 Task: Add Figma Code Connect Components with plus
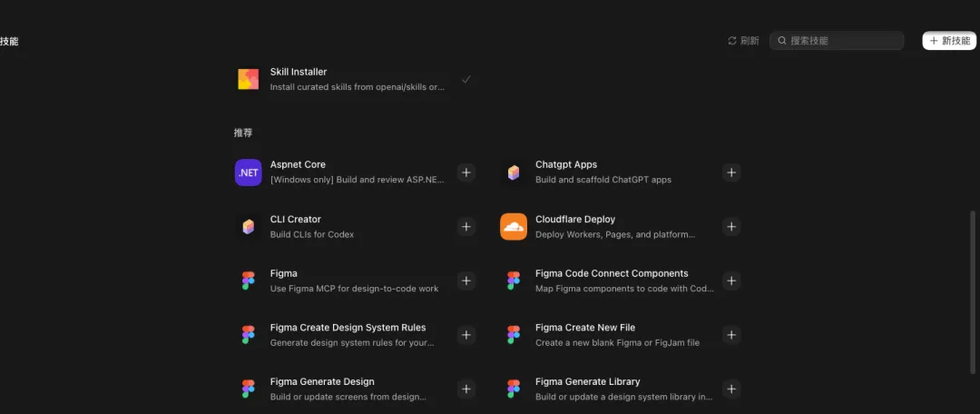731,281
